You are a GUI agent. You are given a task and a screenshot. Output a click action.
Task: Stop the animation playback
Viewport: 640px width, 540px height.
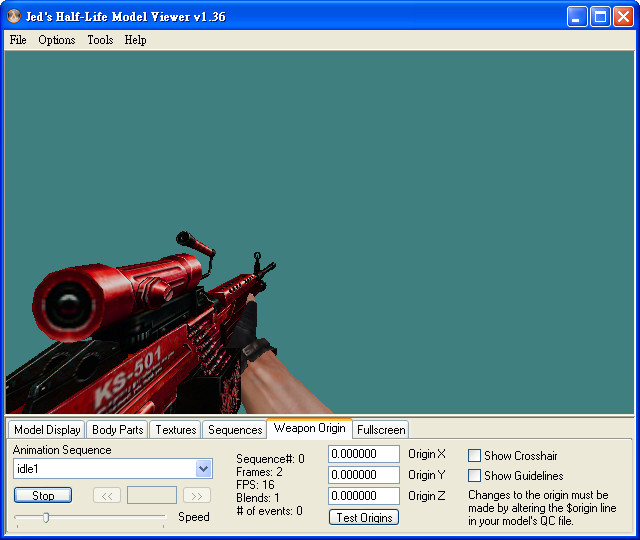pyautogui.click(x=43, y=496)
